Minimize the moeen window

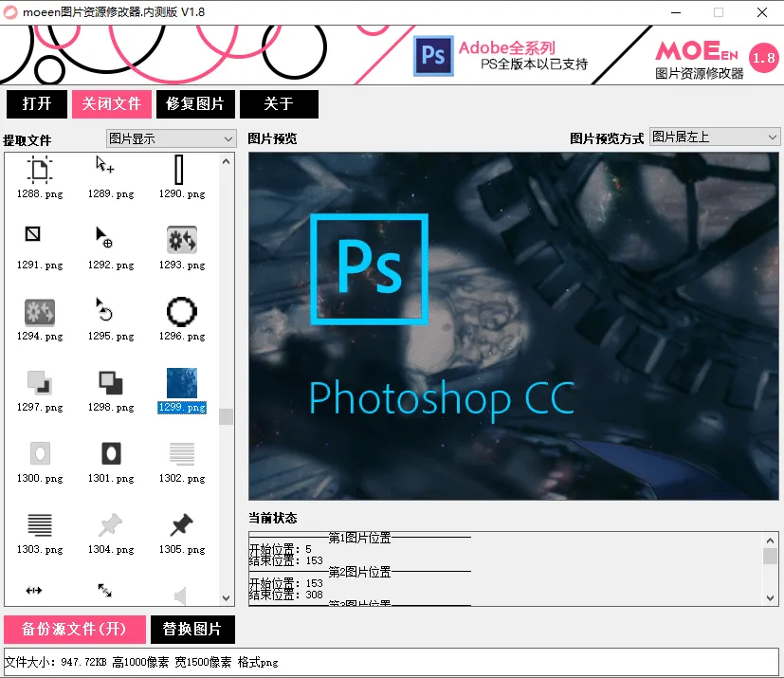[676, 12]
